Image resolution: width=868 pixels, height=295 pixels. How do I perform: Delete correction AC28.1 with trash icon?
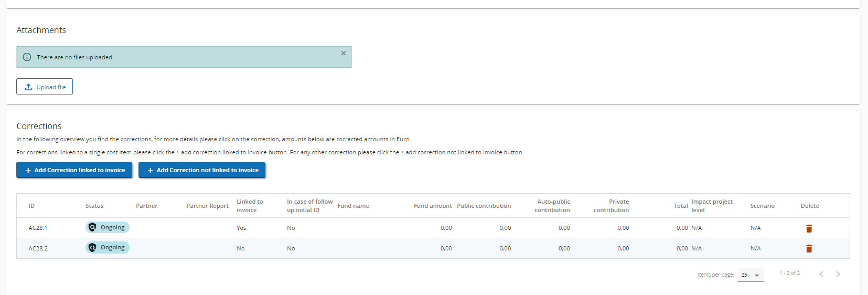(809, 228)
